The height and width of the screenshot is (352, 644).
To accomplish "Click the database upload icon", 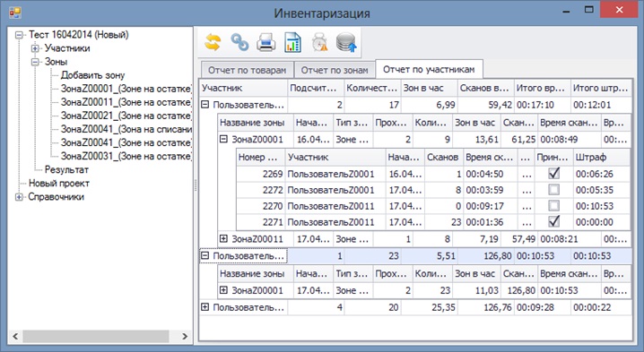I will [x=346, y=42].
